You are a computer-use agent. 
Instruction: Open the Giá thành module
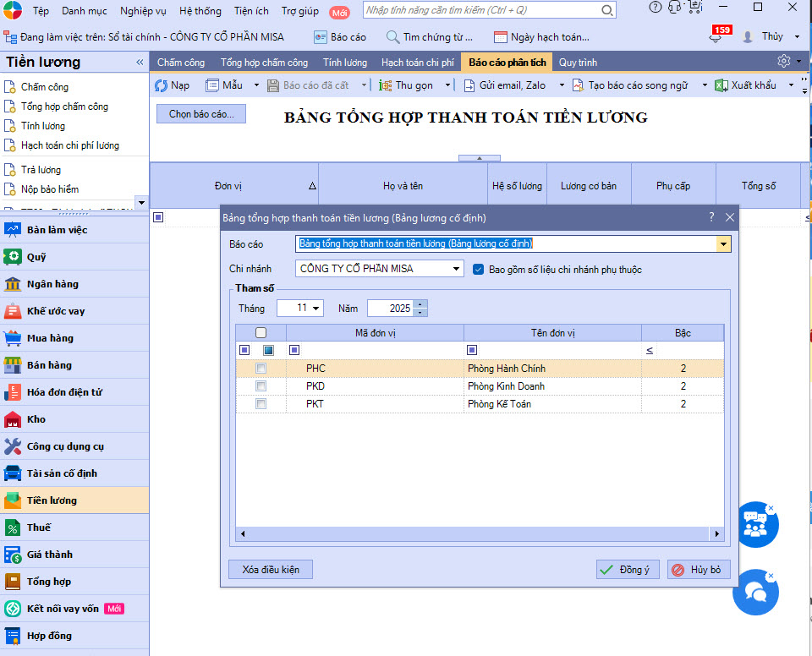(x=49, y=555)
